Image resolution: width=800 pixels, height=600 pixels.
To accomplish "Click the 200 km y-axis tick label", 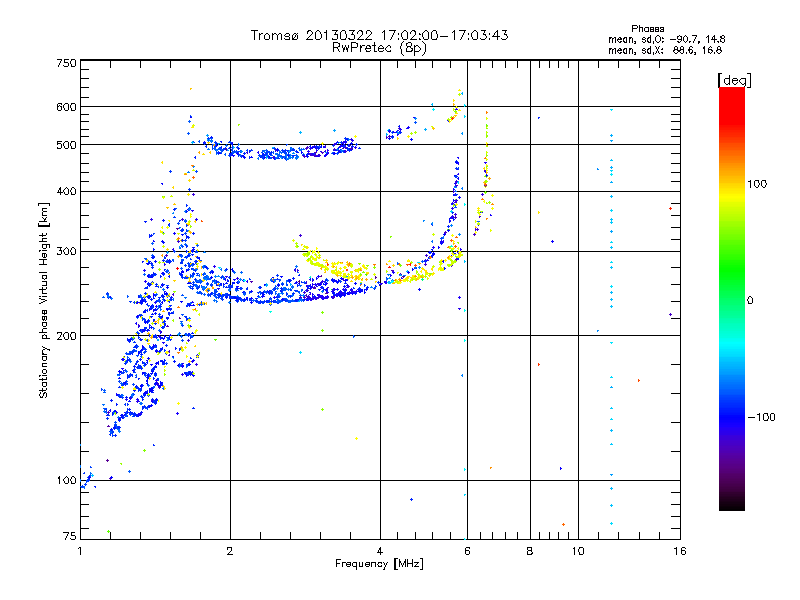I will click(66, 336).
